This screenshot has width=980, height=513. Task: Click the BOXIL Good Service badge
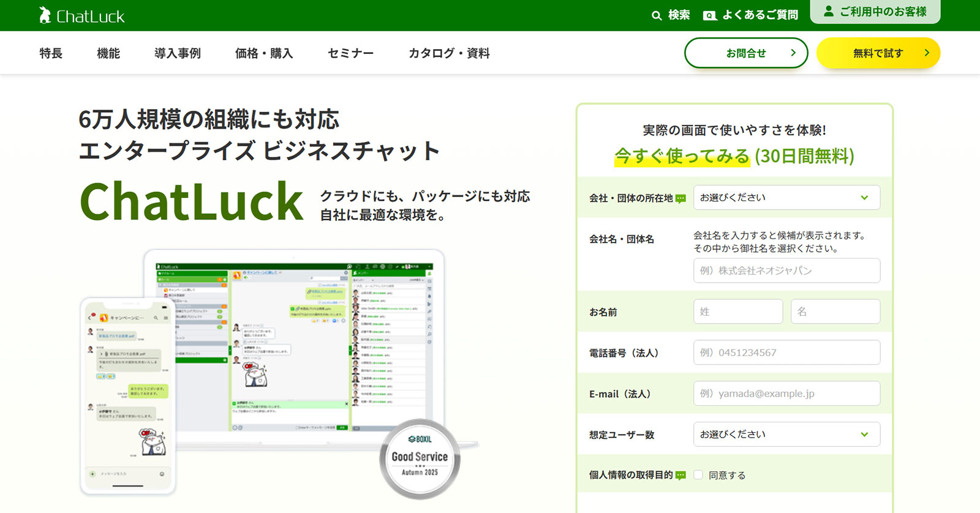point(420,458)
